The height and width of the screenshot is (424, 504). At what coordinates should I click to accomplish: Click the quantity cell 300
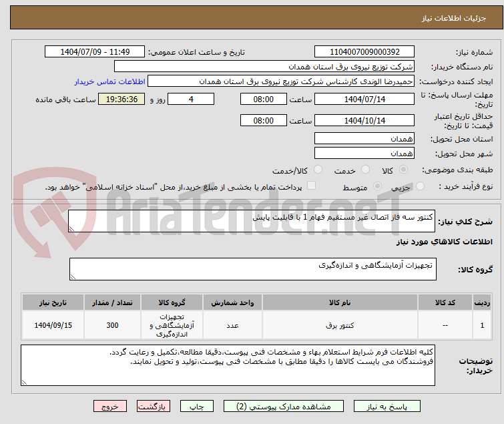[x=112, y=325]
